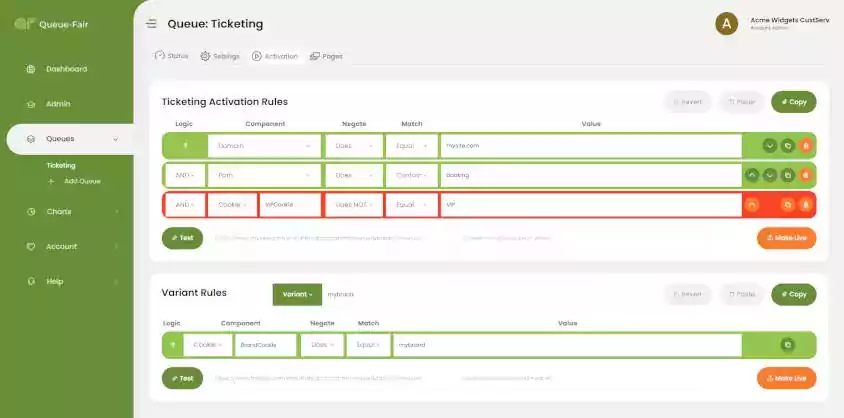Screen dimensions: 844x418
Task: Delete the Domain rule with trash icon
Action: click(x=805, y=146)
